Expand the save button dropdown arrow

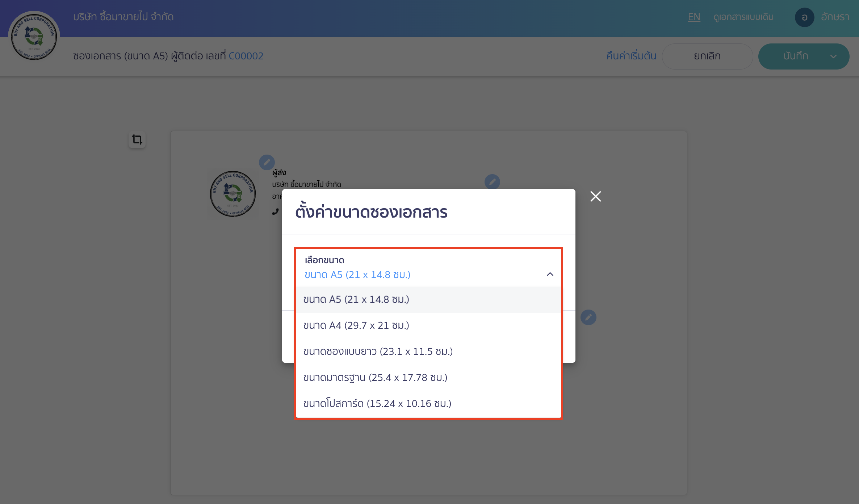tap(833, 56)
